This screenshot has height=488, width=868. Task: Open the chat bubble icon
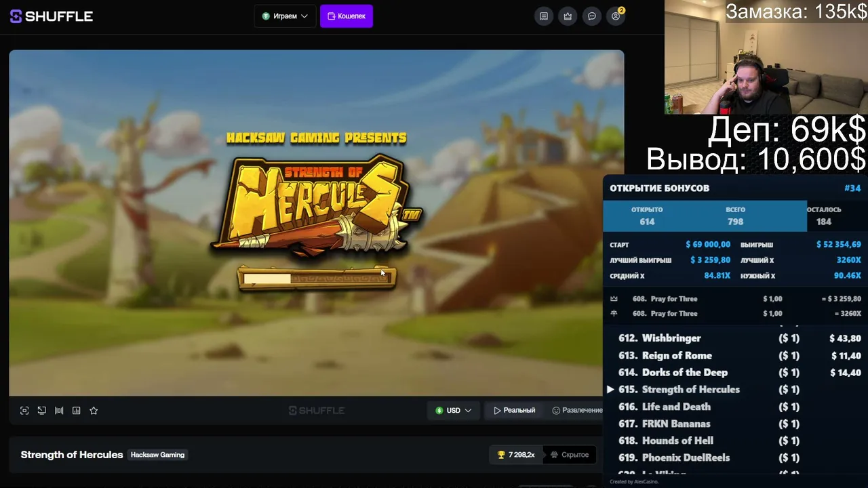(x=592, y=16)
